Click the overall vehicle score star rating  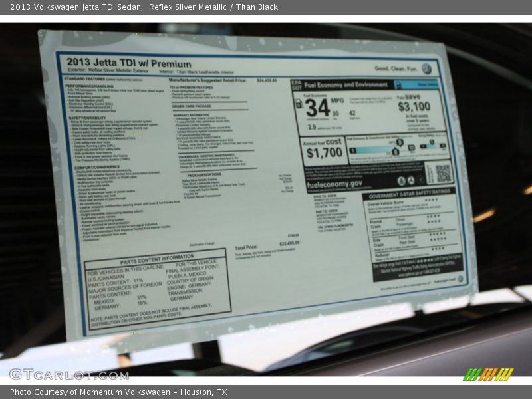[431, 200]
